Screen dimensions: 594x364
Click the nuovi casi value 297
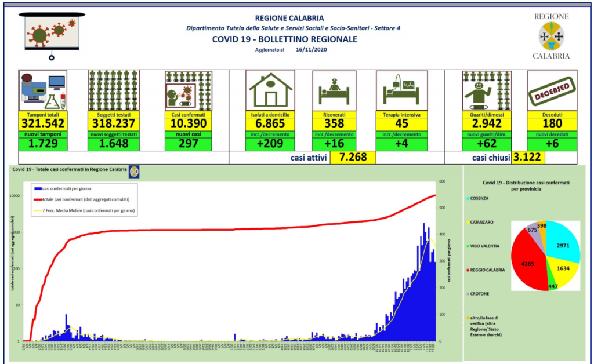[187, 145]
